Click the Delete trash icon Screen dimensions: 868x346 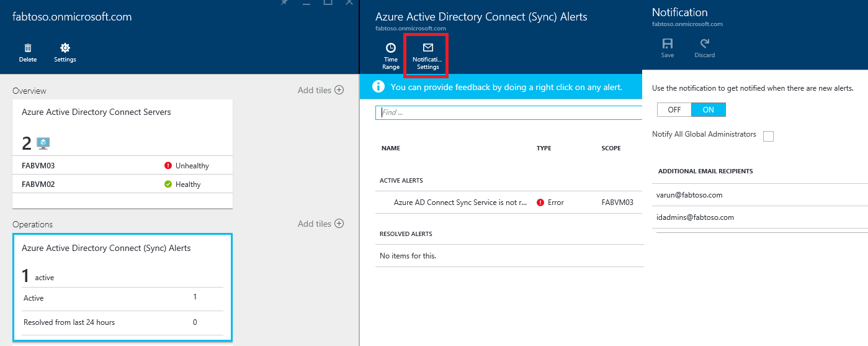click(28, 48)
